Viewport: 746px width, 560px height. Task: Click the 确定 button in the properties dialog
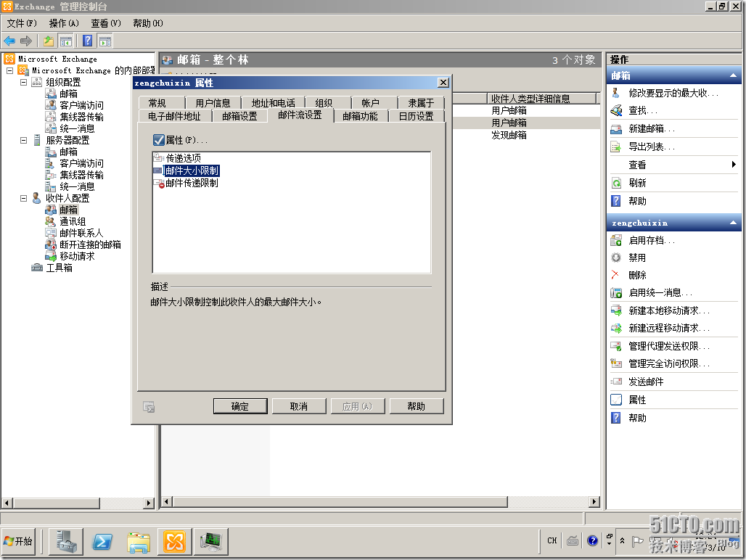tap(239, 405)
